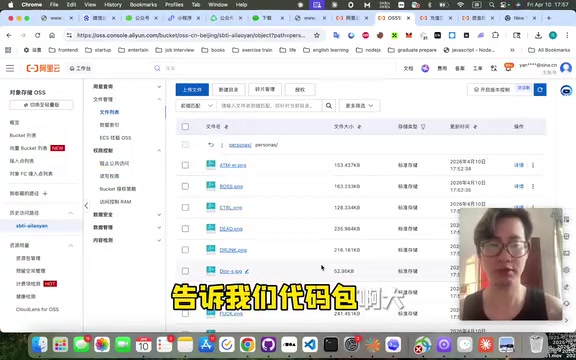The height and width of the screenshot is (360, 576).
Task: Click the console search magnifier icon
Action: pyautogui.click(x=157, y=68)
